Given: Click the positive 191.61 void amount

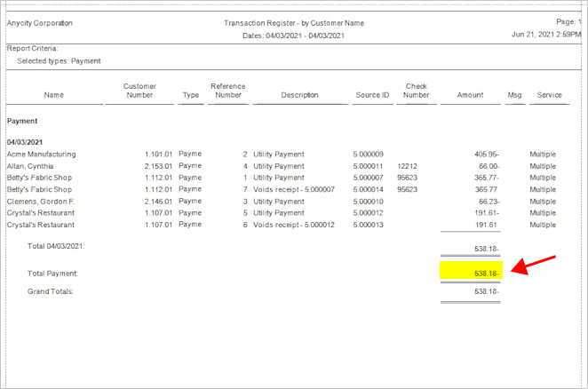Looking at the screenshot, I should click(x=486, y=225).
